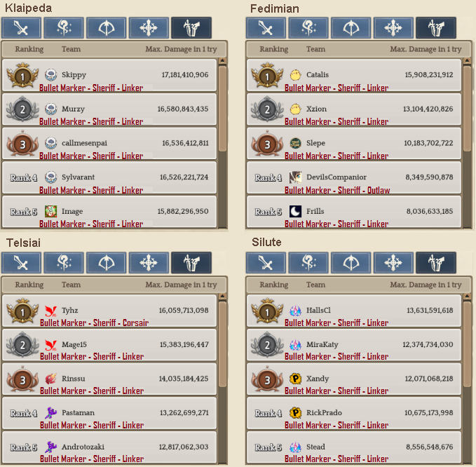This screenshot has width=476, height=467.
Task: Click scroll up arrow in Klaipeda ranking list
Action: point(222,61)
